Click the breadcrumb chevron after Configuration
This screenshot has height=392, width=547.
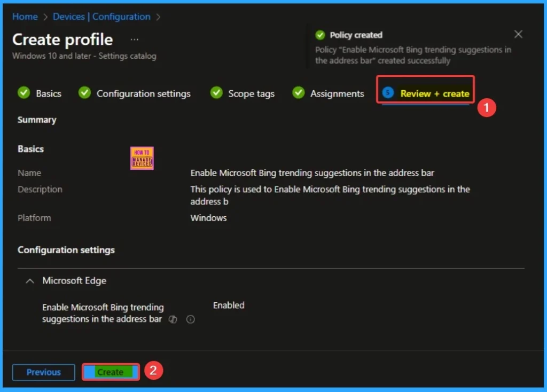point(158,17)
